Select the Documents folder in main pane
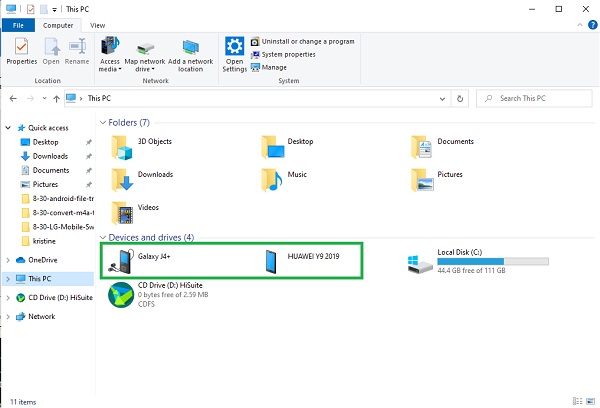The height and width of the screenshot is (408, 600). tap(442, 147)
